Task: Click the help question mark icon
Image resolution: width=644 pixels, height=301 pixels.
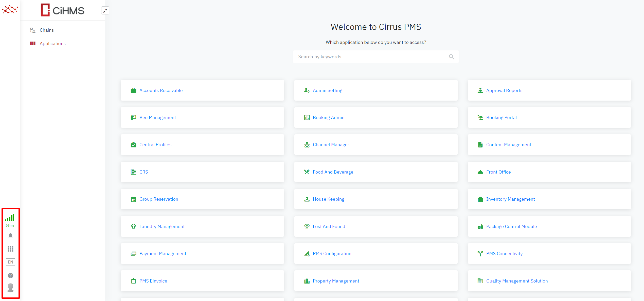Action: click(10, 275)
